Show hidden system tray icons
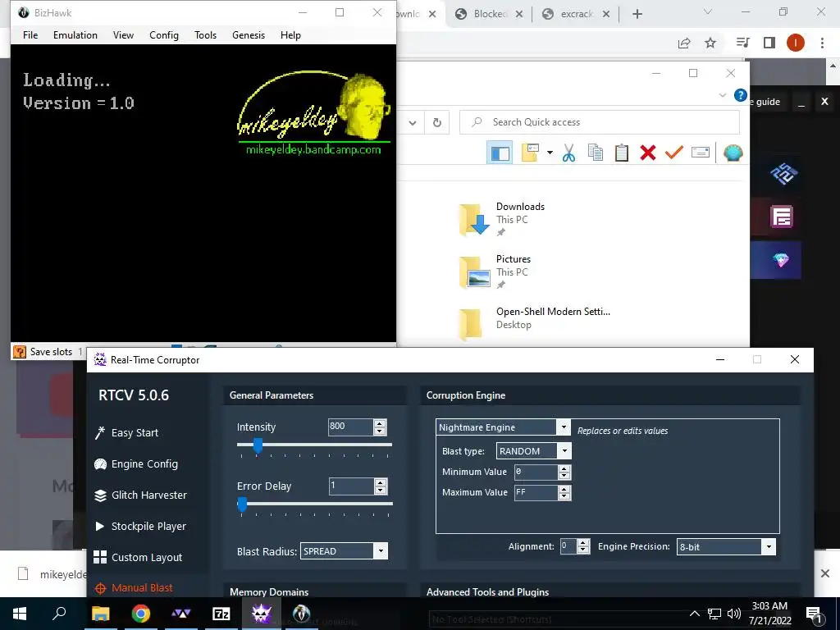The height and width of the screenshot is (630, 840). [x=694, y=614]
